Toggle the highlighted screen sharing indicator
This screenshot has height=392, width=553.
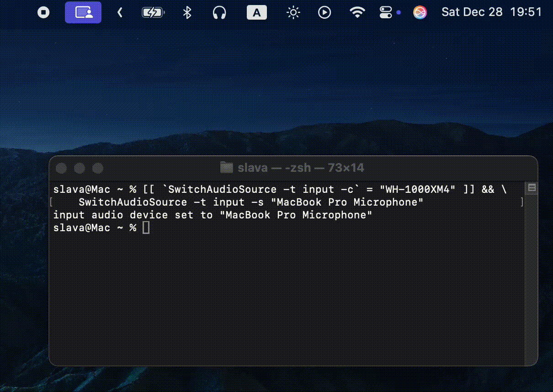[83, 12]
